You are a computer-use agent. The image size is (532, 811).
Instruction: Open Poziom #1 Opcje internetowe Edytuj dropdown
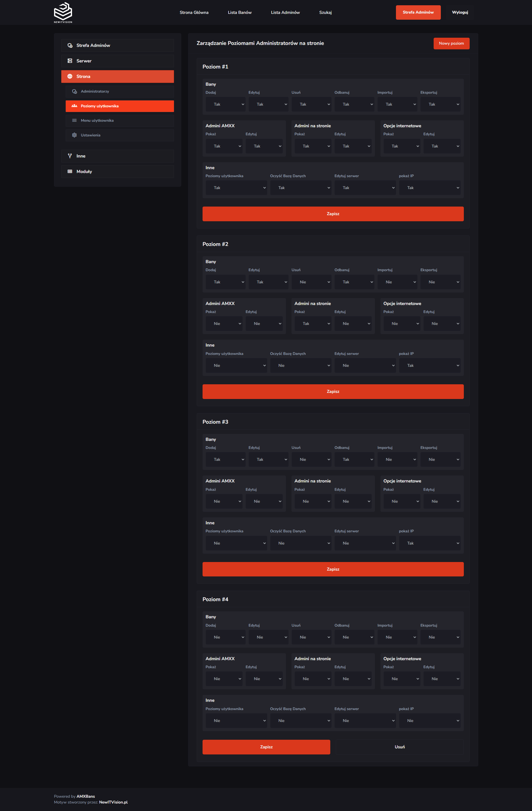pyautogui.click(x=442, y=146)
